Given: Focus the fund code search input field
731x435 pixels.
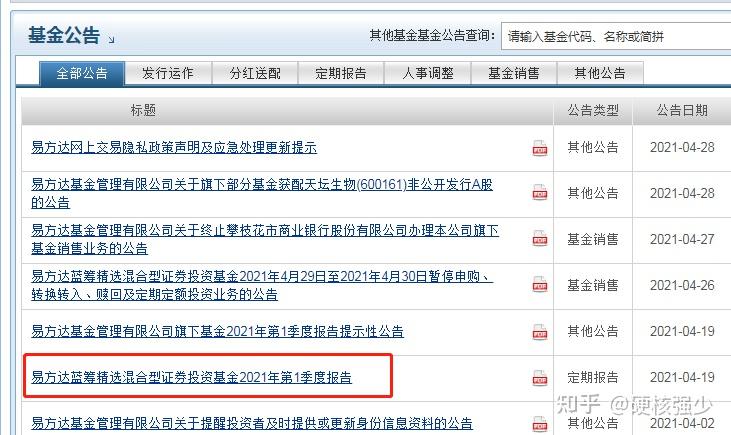Looking at the screenshot, I should (x=616, y=36).
